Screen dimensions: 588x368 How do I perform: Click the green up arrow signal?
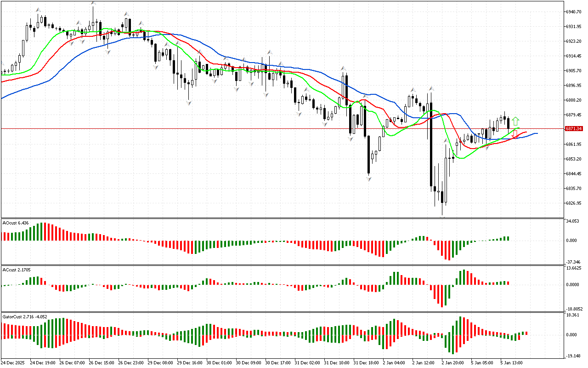(516, 121)
